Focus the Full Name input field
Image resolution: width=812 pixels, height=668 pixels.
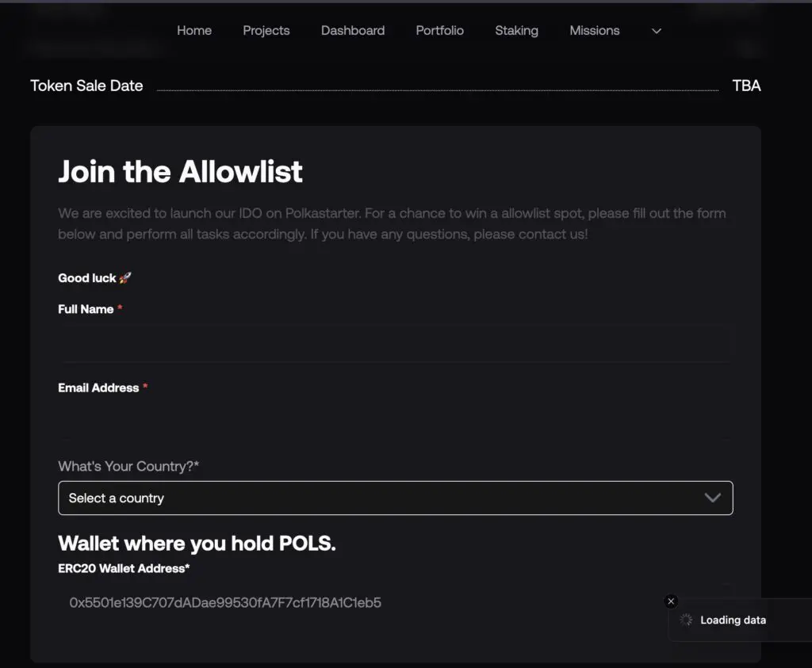[x=395, y=342]
